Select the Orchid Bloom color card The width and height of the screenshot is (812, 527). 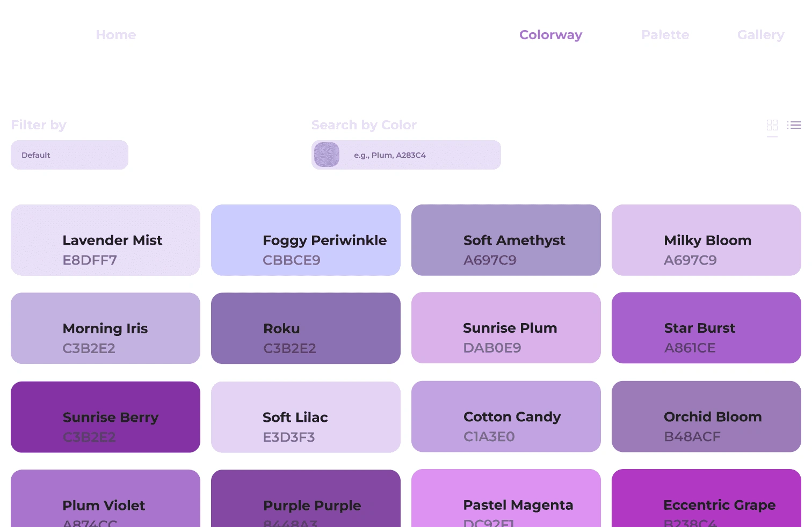click(x=706, y=416)
